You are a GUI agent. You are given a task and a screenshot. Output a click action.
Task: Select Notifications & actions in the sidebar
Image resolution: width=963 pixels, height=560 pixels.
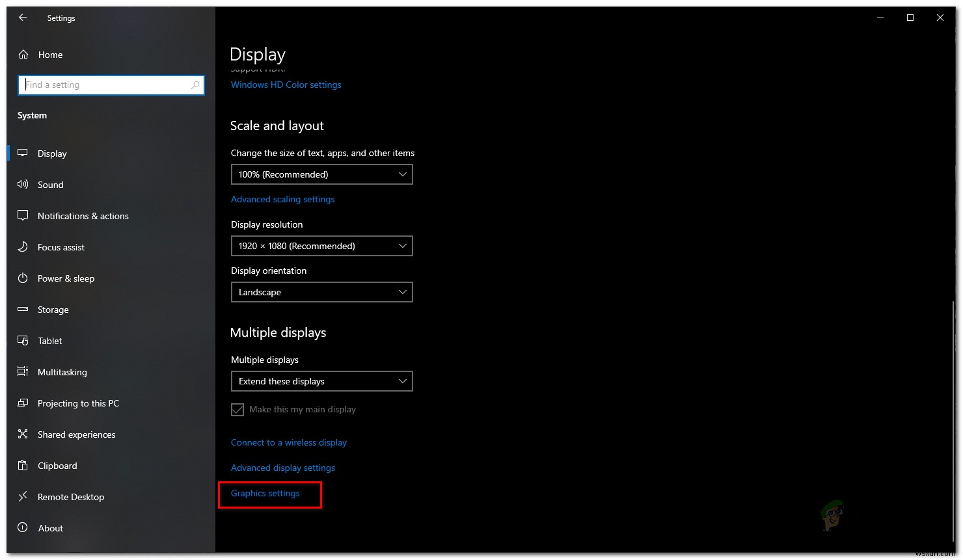point(83,216)
